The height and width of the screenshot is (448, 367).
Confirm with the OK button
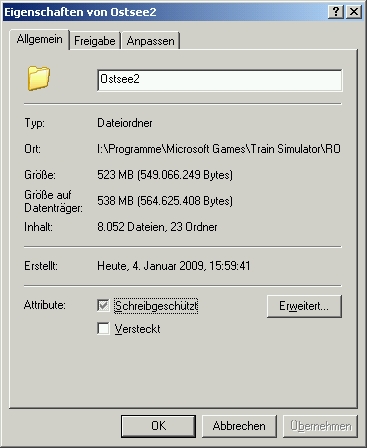tap(158, 426)
